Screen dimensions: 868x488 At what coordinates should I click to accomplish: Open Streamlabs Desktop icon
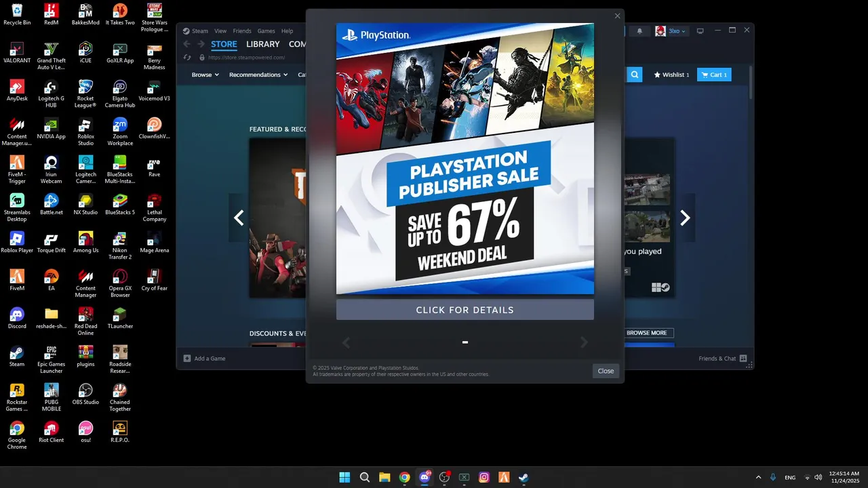pyautogui.click(x=17, y=208)
